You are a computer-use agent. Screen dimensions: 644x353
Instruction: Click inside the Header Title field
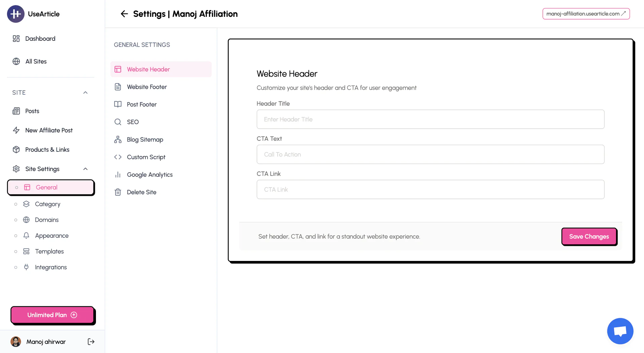pos(430,119)
